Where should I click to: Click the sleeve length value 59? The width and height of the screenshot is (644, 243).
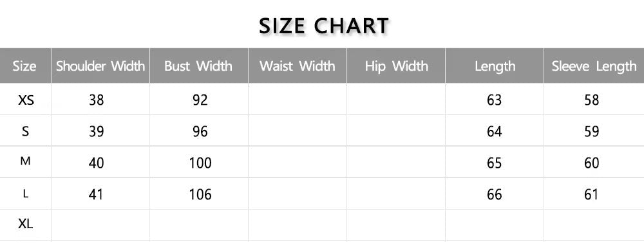coord(591,132)
